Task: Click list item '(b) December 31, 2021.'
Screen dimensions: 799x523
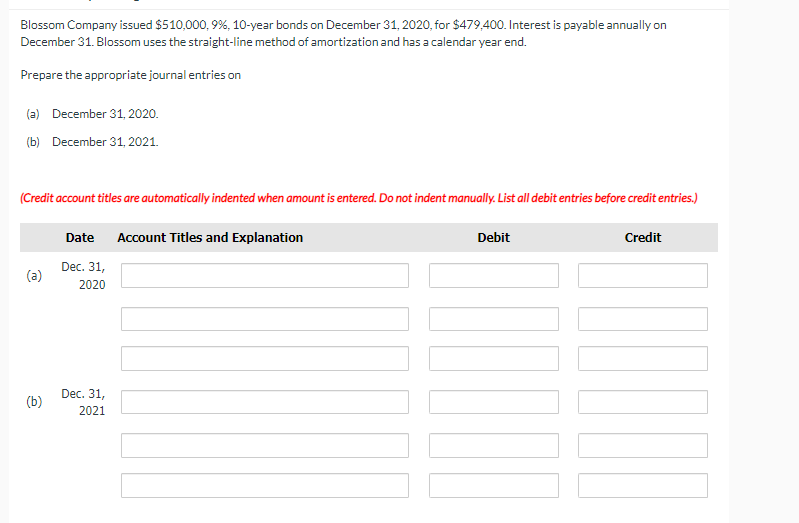Action: tap(92, 142)
